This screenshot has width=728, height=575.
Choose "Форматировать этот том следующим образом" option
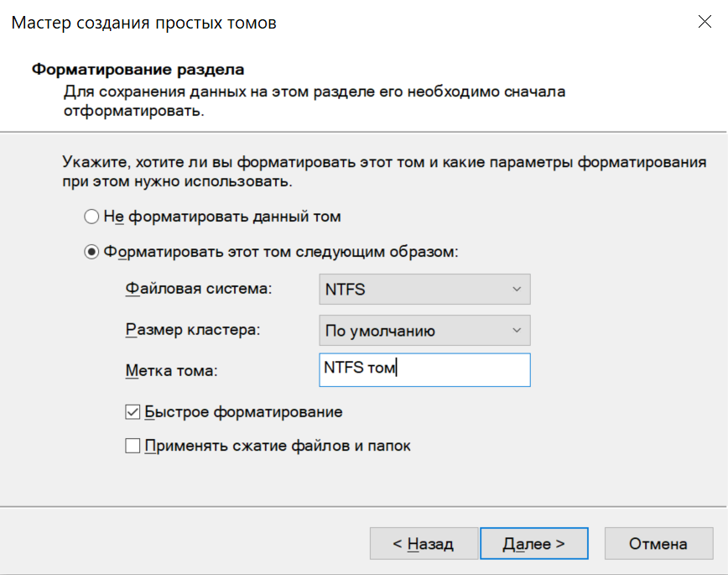(92, 252)
